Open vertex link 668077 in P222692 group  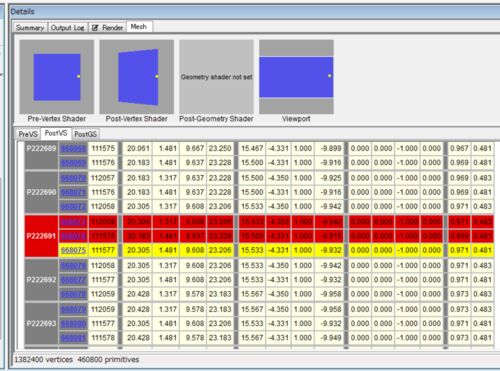tap(73, 280)
